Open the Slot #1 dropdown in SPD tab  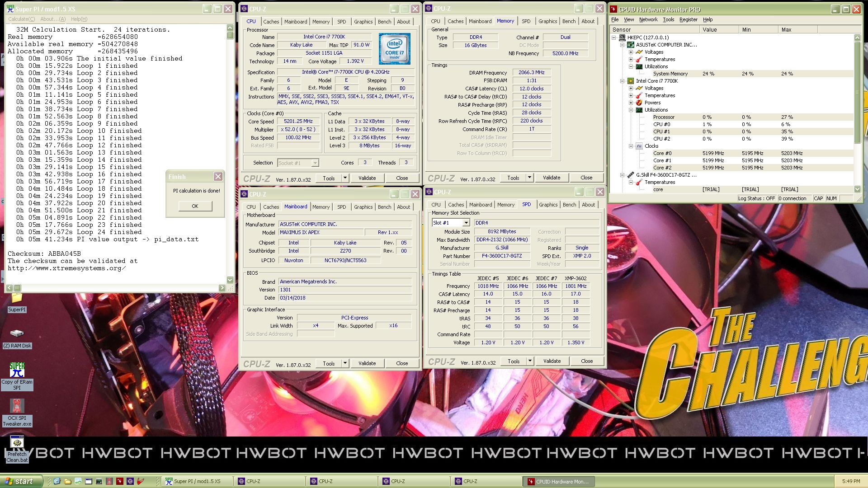tap(466, 223)
